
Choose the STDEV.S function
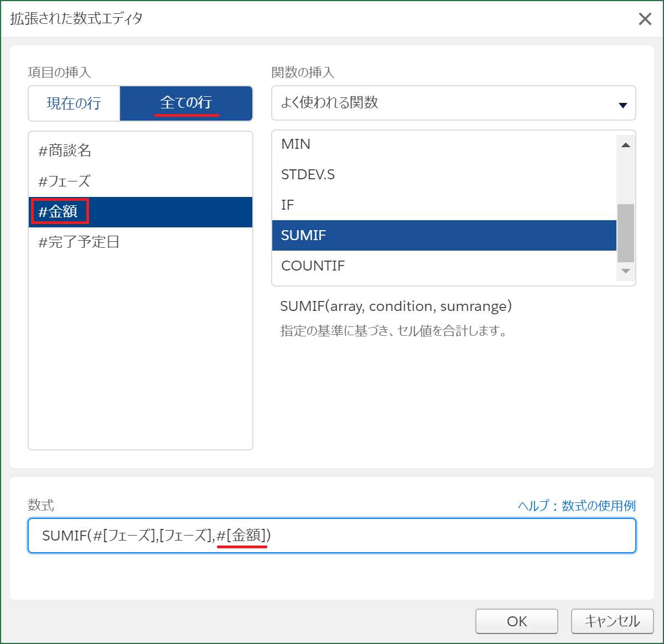point(444,175)
